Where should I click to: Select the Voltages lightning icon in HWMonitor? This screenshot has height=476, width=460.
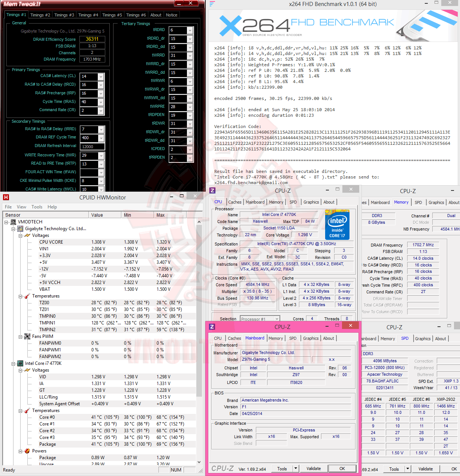[x=27, y=235]
